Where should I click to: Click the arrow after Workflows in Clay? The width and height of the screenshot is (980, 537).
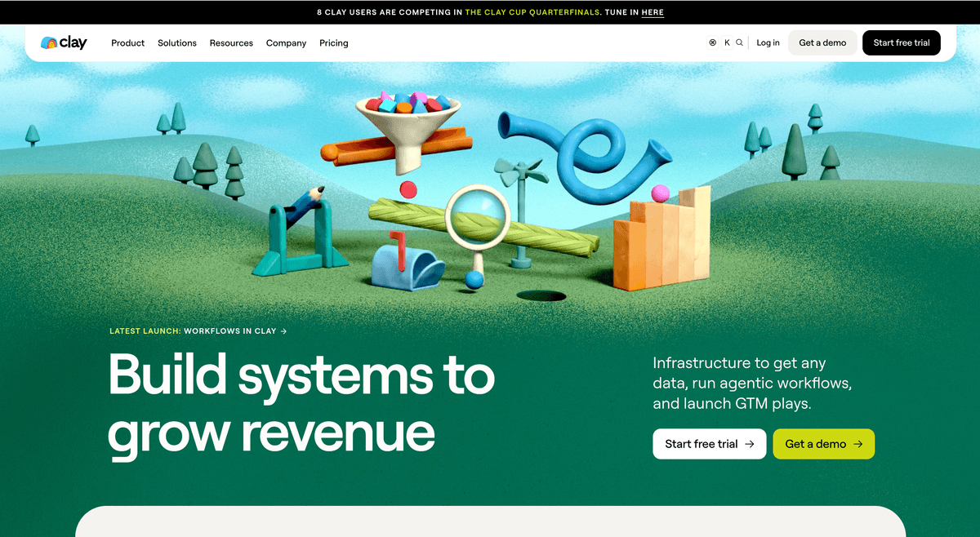tap(283, 331)
